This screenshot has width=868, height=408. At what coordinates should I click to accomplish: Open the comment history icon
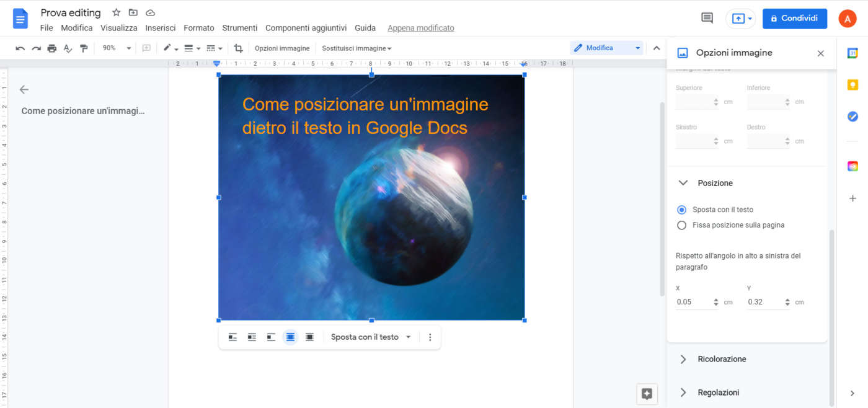pos(707,19)
